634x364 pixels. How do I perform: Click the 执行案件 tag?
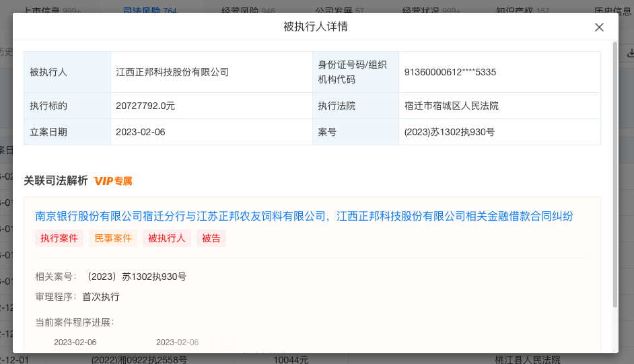(x=59, y=238)
